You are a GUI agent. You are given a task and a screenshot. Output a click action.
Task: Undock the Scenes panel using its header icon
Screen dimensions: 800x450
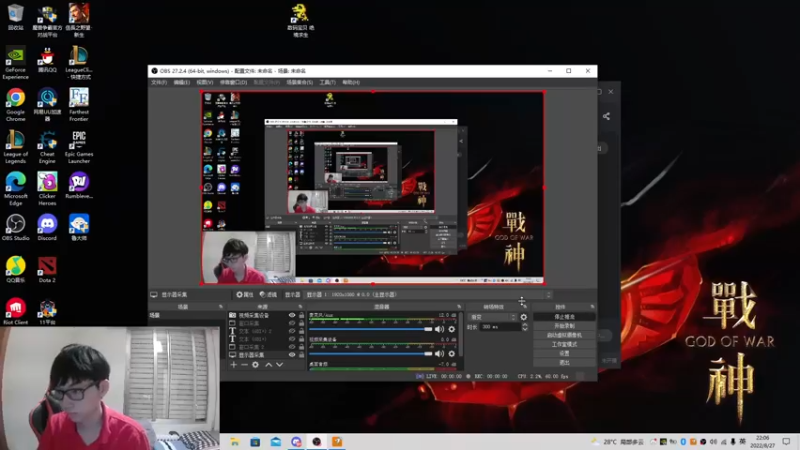pos(221,307)
